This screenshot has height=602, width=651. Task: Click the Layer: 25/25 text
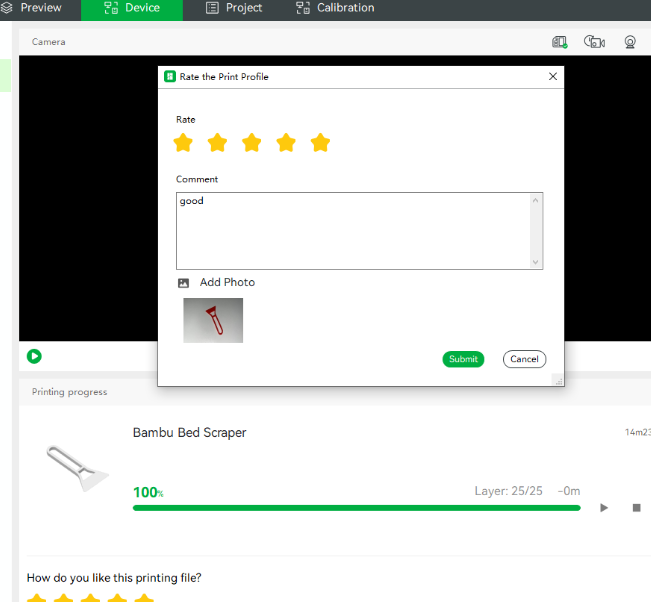point(509,491)
